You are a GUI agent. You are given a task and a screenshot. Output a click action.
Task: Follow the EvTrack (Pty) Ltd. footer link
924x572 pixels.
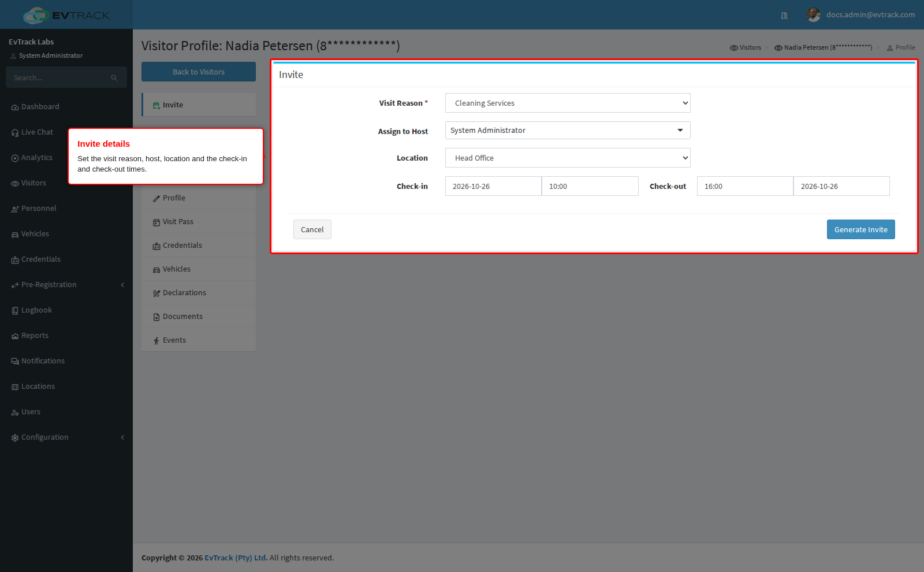click(x=236, y=558)
